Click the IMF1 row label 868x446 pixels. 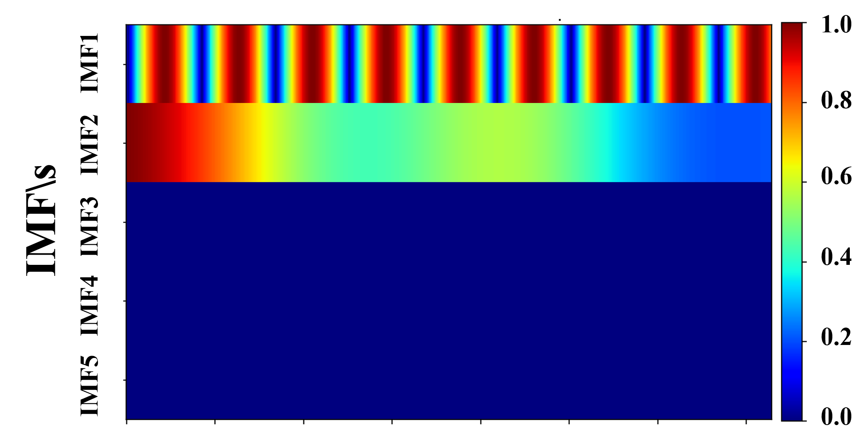pos(89,63)
